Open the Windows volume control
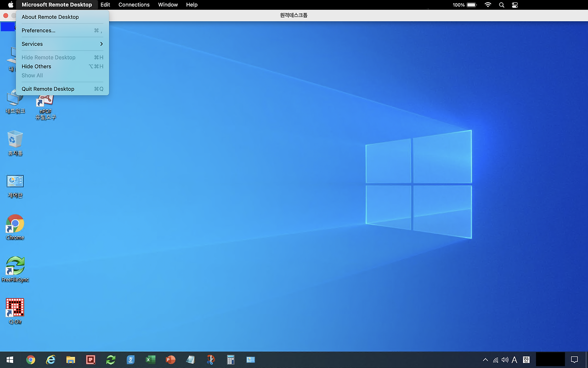The height and width of the screenshot is (368, 588). pos(505,360)
